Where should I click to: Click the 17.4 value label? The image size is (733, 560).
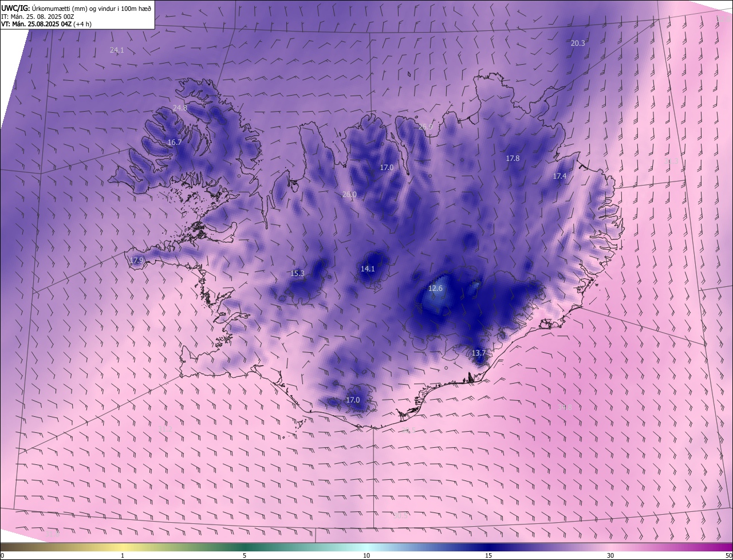tap(559, 176)
